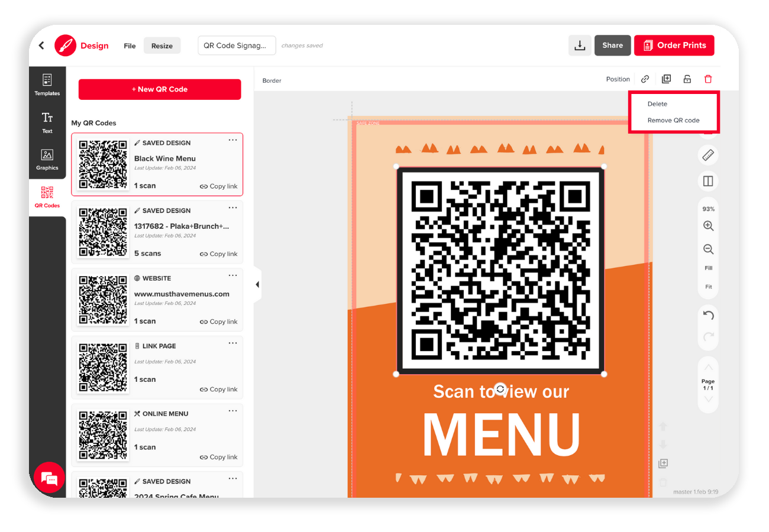Open the chat support bubble
Viewport: 769px width, 532px height.
50,478
